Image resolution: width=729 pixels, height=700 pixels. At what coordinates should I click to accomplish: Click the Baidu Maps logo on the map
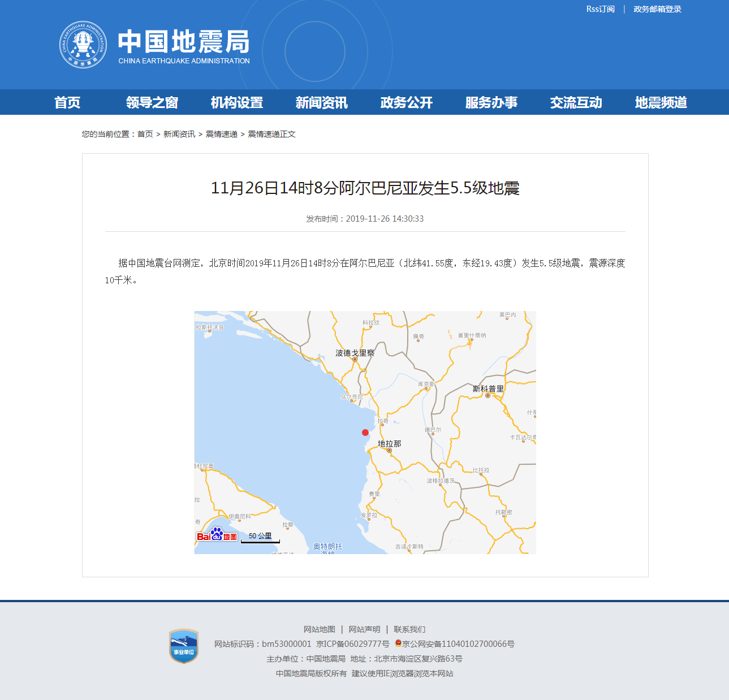coord(217,535)
